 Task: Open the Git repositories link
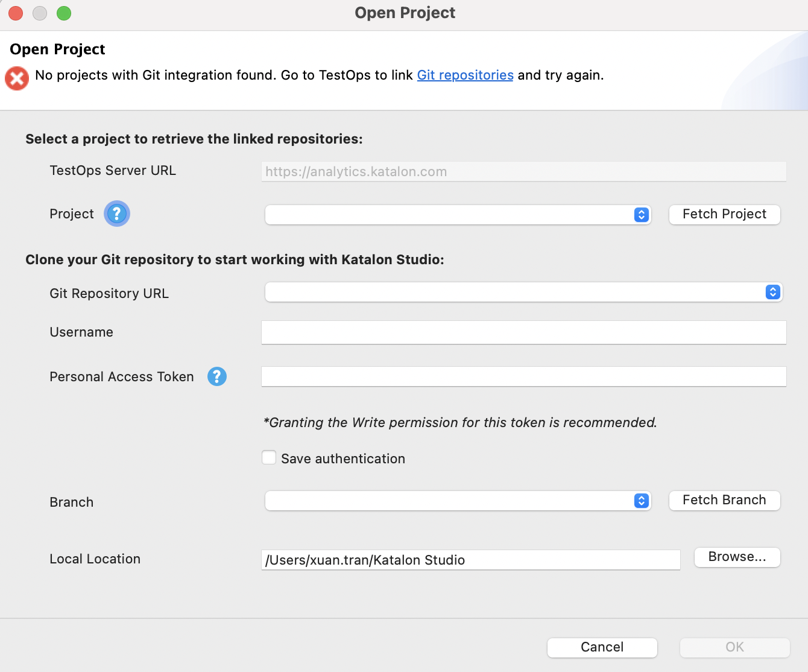465,75
